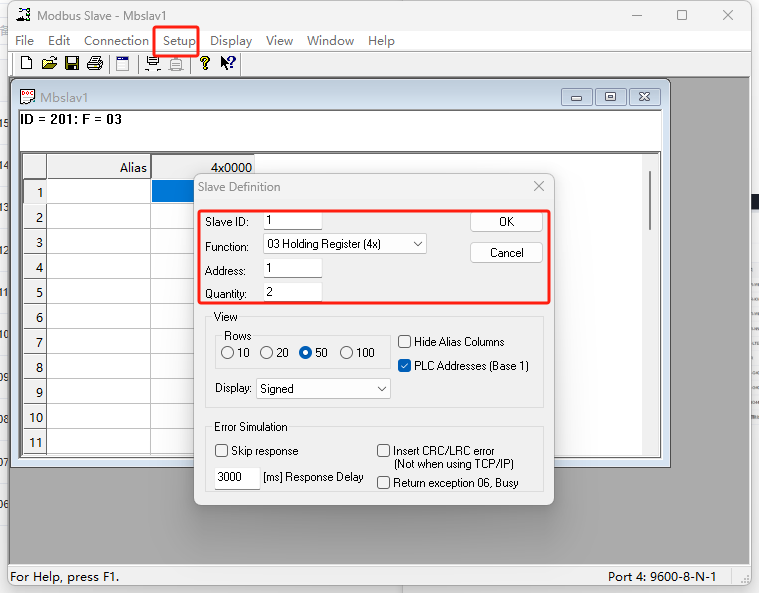Click the context help arrow icon
Image resolution: width=759 pixels, height=593 pixels.
point(228,63)
